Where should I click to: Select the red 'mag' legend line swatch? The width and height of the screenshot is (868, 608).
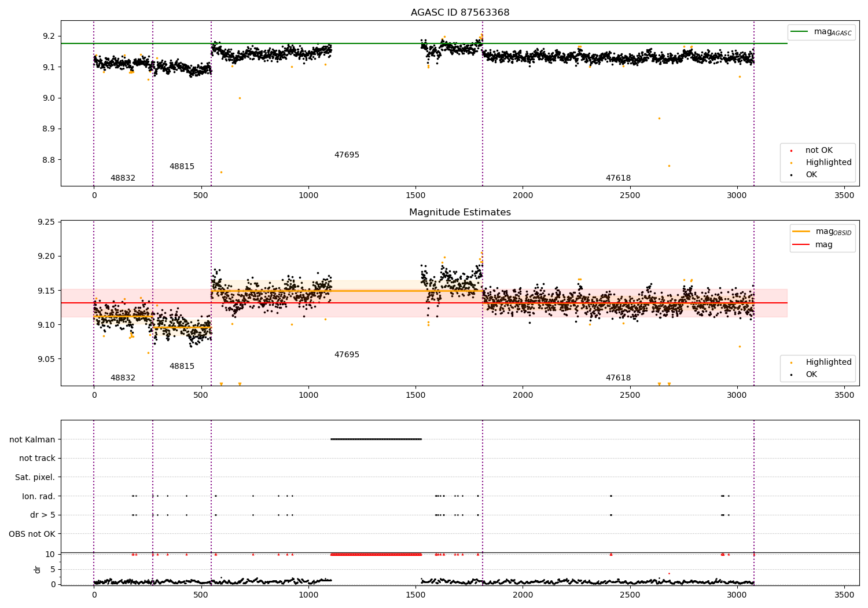[x=801, y=244]
